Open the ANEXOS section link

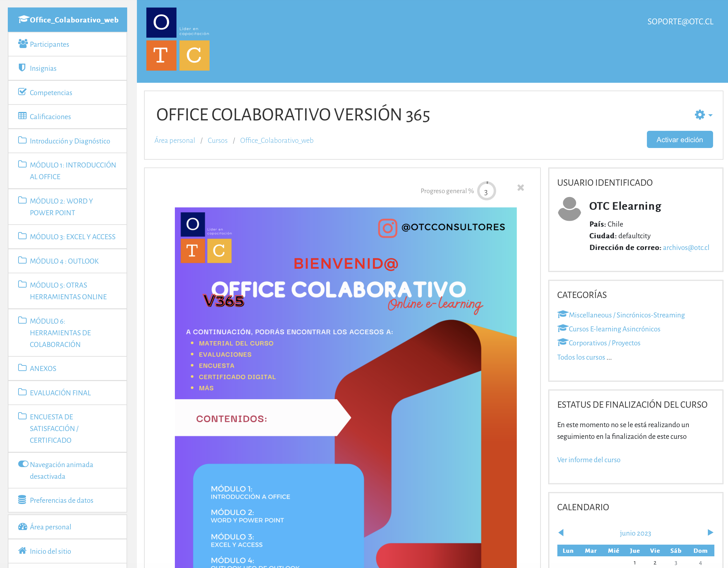pyautogui.click(x=67, y=368)
